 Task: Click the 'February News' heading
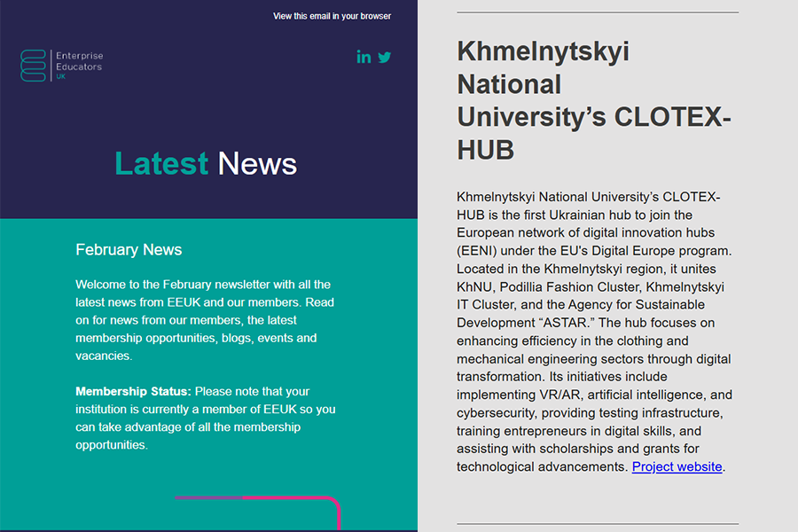click(x=129, y=250)
